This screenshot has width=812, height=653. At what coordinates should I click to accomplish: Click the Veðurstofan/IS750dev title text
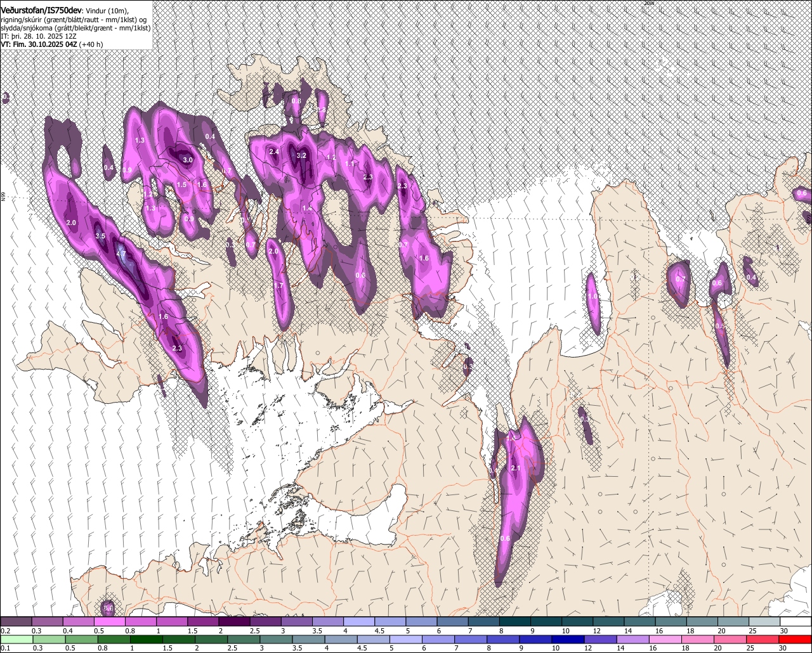tap(41, 11)
